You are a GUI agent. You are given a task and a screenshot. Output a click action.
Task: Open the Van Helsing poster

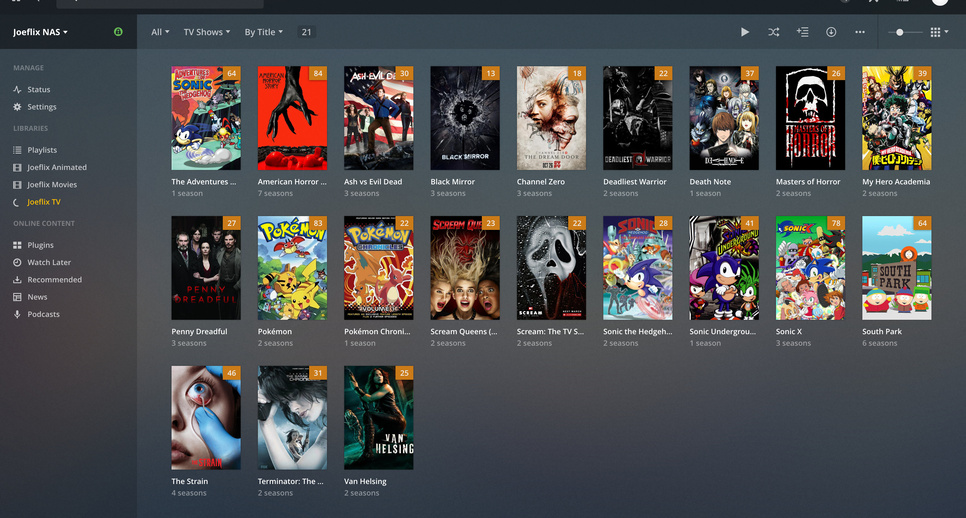click(378, 418)
